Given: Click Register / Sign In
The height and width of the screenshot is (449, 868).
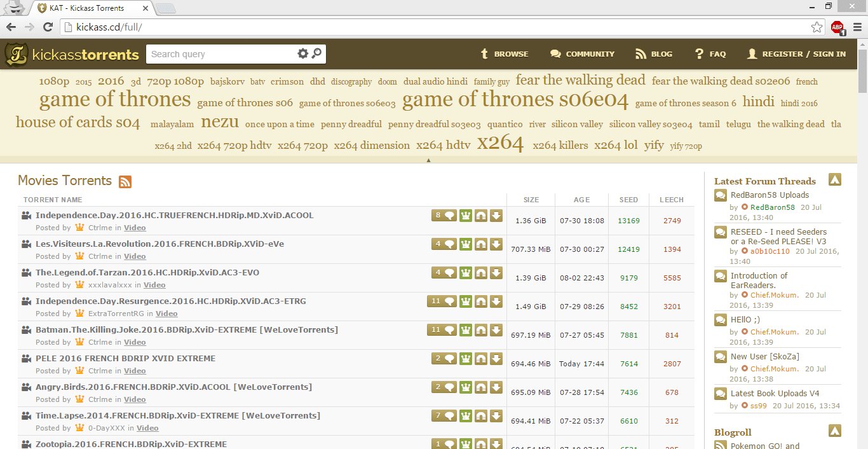Looking at the screenshot, I should pyautogui.click(x=796, y=54).
